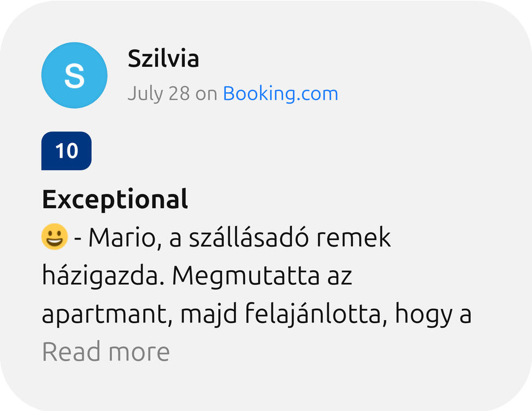Click the word "on" before Booking.com

pyautogui.click(x=206, y=94)
